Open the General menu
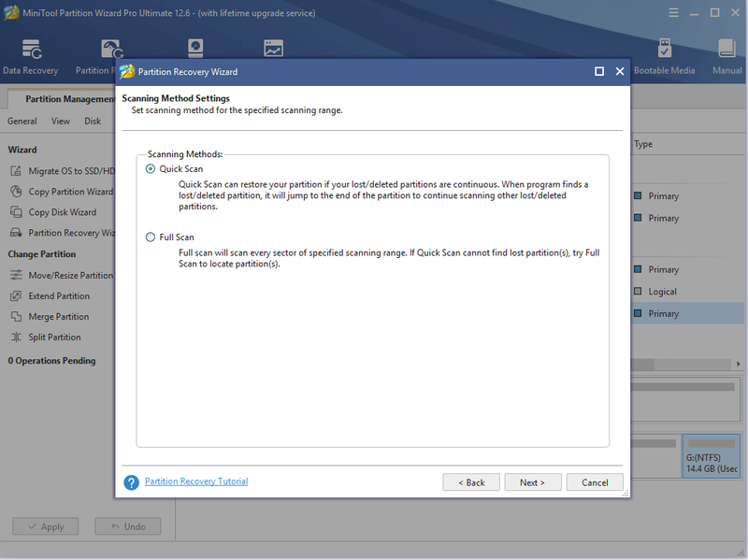748x560 pixels. tap(22, 122)
